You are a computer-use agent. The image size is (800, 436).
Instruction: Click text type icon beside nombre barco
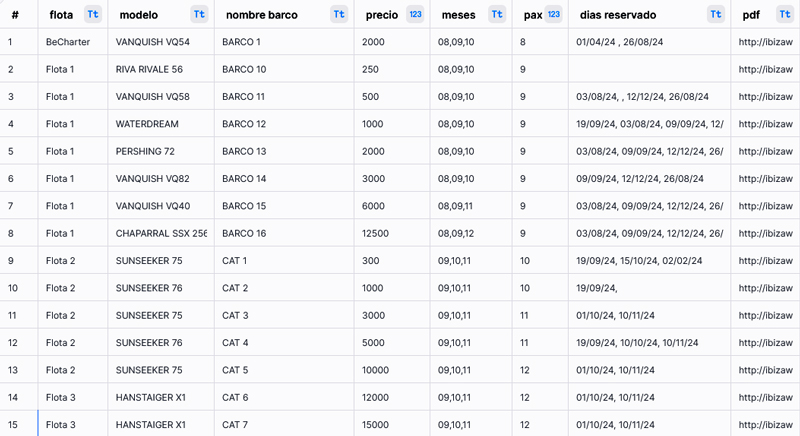pyautogui.click(x=339, y=15)
